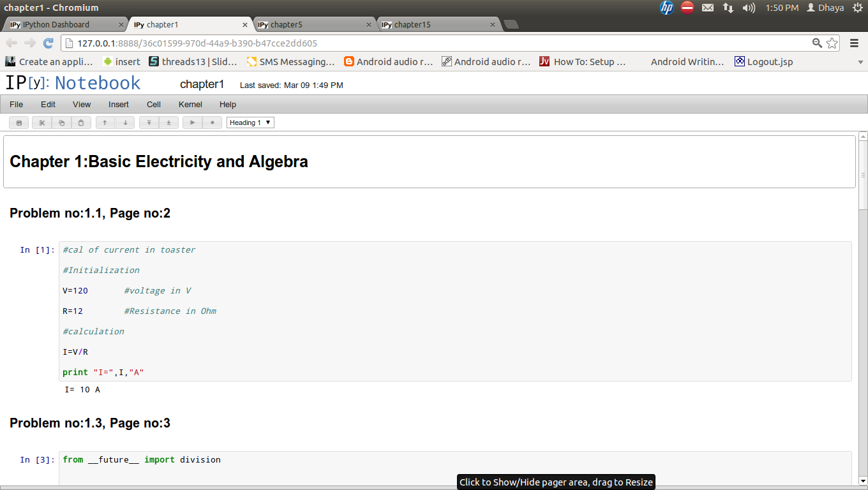Interrupt the kernel with stop button

[212, 122]
